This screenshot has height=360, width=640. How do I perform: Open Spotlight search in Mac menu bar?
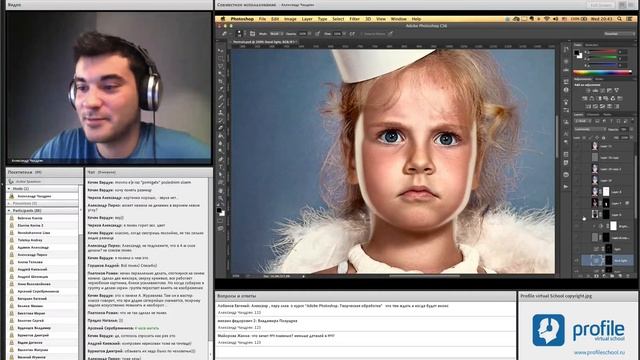pos(620,19)
